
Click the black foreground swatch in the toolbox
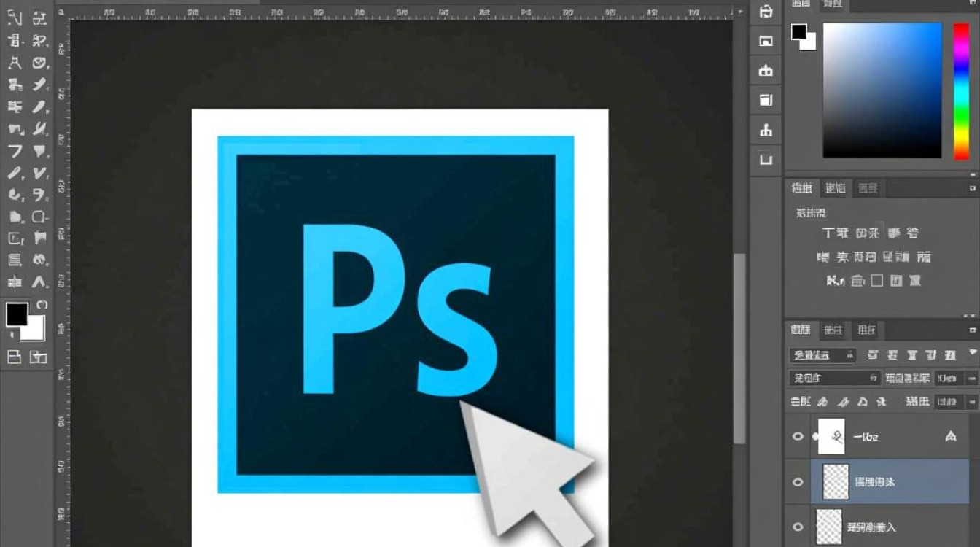pos(17,314)
